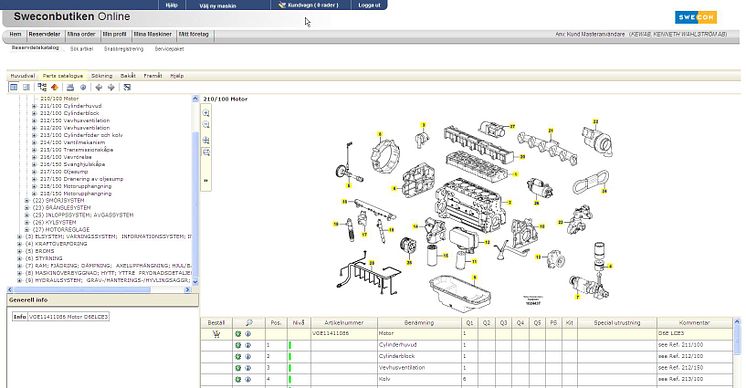Click the tree panel horizontal scrollbar
The width and height of the screenshot is (746, 388).
pyautogui.click(x=99, y=290)
